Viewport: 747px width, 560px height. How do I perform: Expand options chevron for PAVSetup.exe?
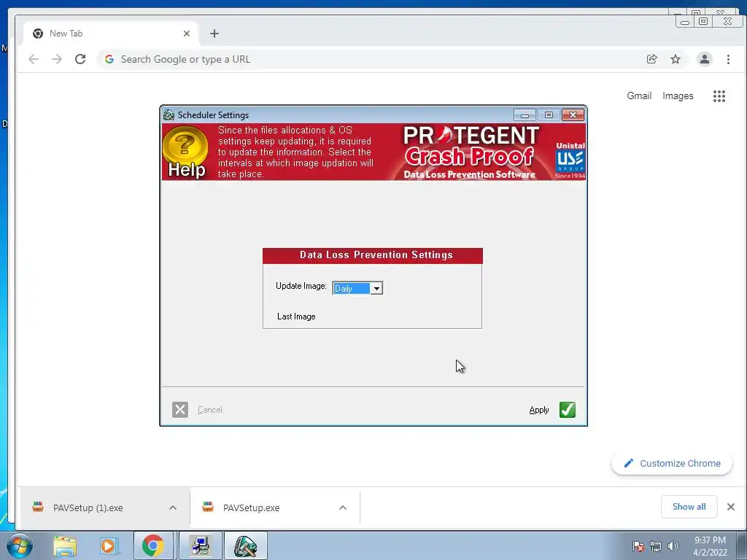[343, 507]
